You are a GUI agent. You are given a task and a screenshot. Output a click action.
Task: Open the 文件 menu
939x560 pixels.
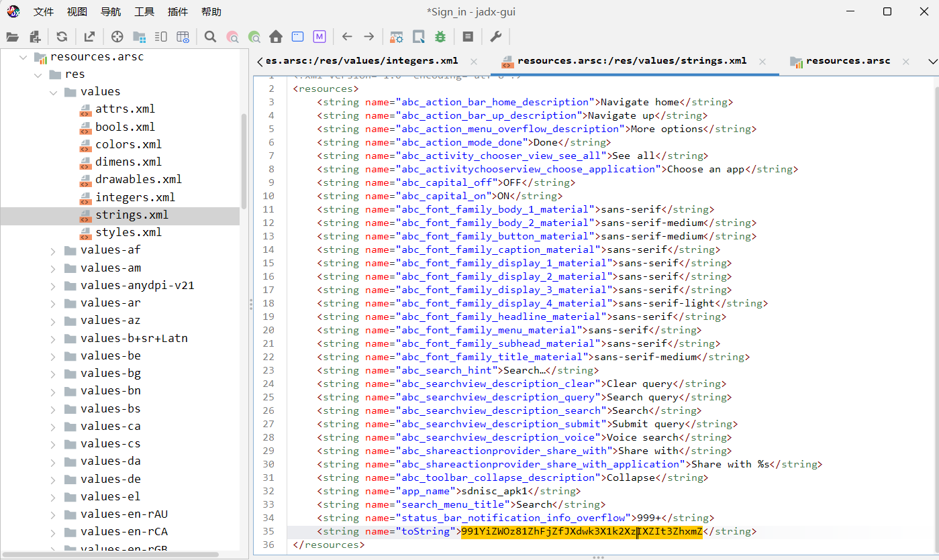[x=44, y=12]
